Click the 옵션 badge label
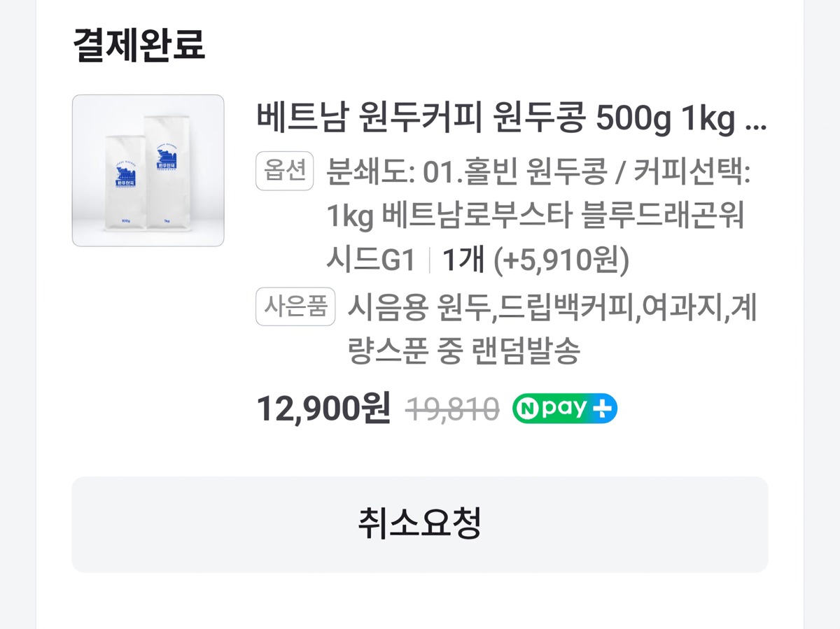 285,171
